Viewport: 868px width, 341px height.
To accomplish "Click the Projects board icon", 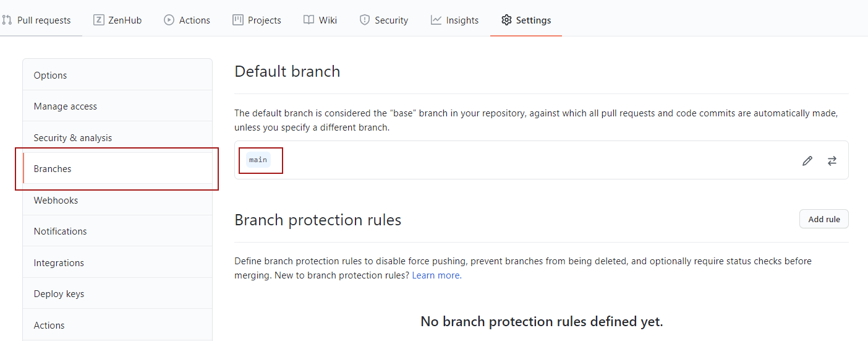I will [238, 20].
